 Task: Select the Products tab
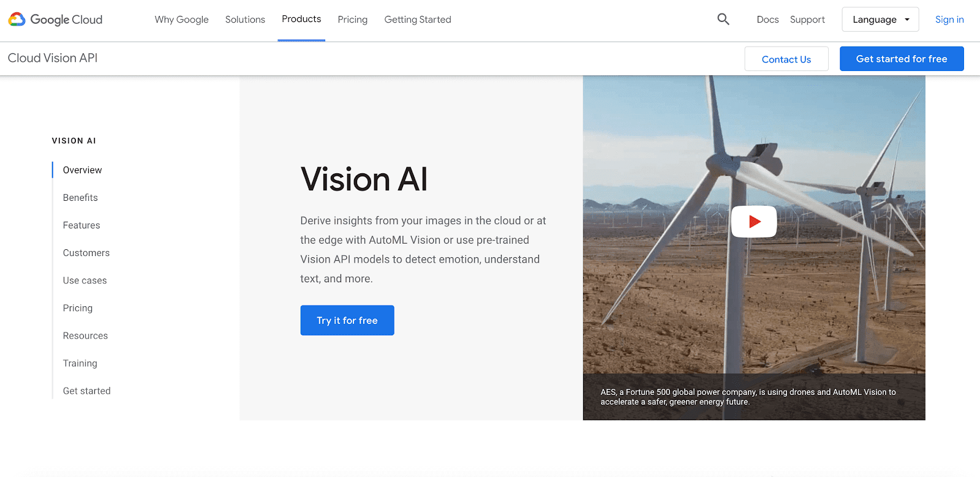pyautogui.click(x=301, y=19)
